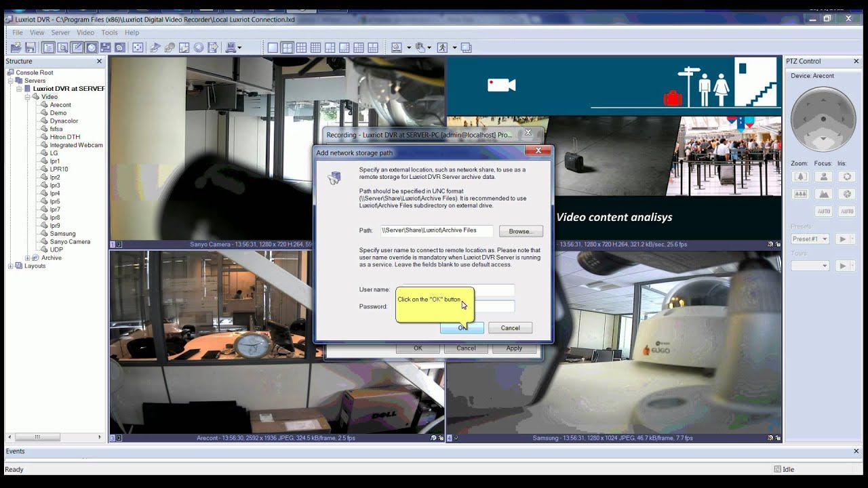Open the Tours dropdown
Image resolution: width=868 pixels, height=488 pixels.
tap(825, 266)
